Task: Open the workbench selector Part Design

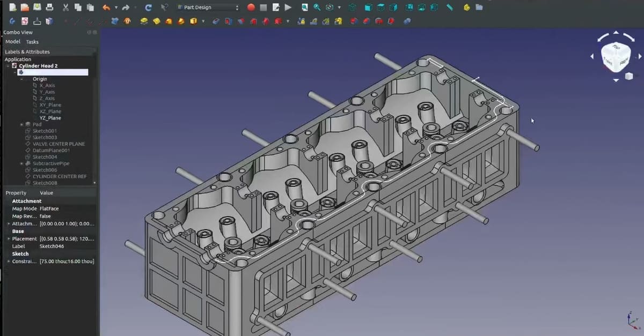Action: coord(208,8)
